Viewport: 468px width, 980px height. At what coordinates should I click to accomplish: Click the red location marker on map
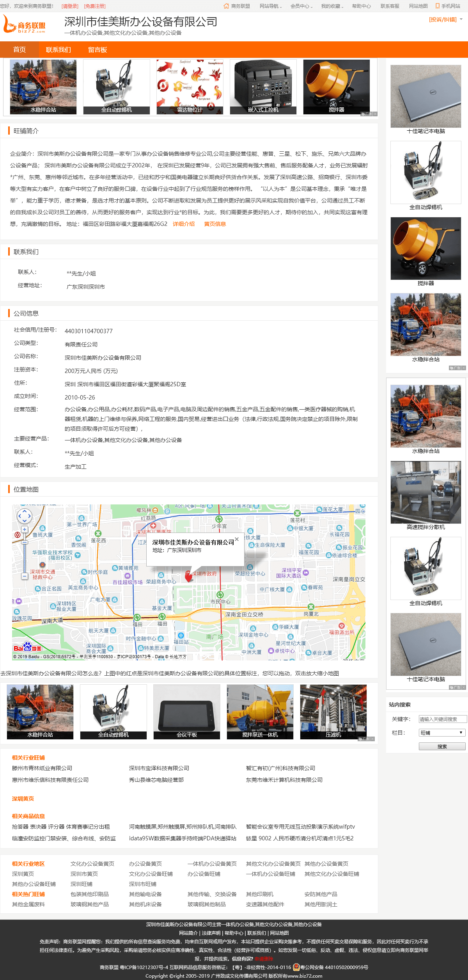coord(189,576)
